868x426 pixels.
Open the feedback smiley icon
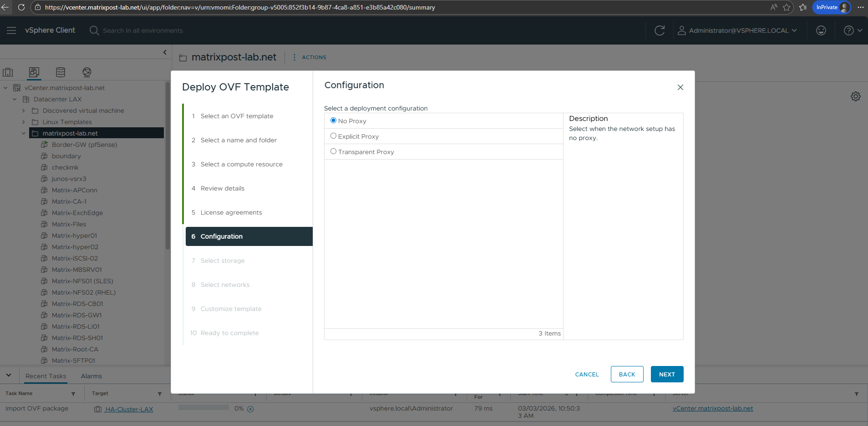click(x=821, y=30)
